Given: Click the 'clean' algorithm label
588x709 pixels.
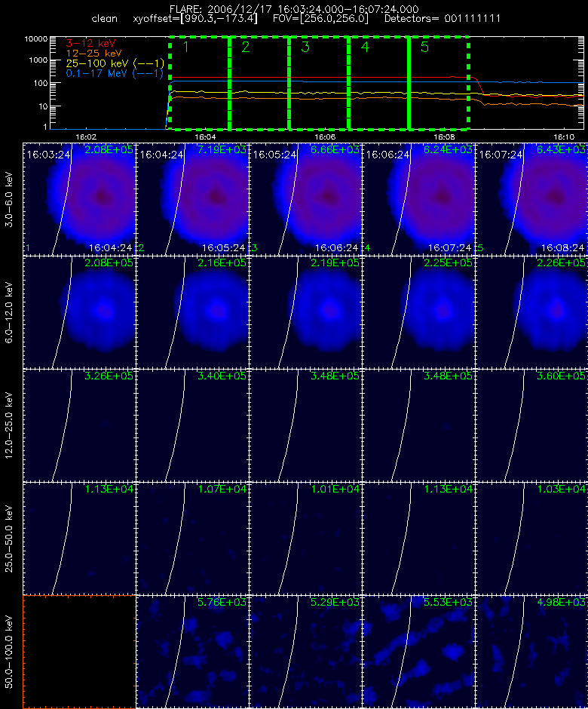Looking at the screenshot, I should (104, 19).
